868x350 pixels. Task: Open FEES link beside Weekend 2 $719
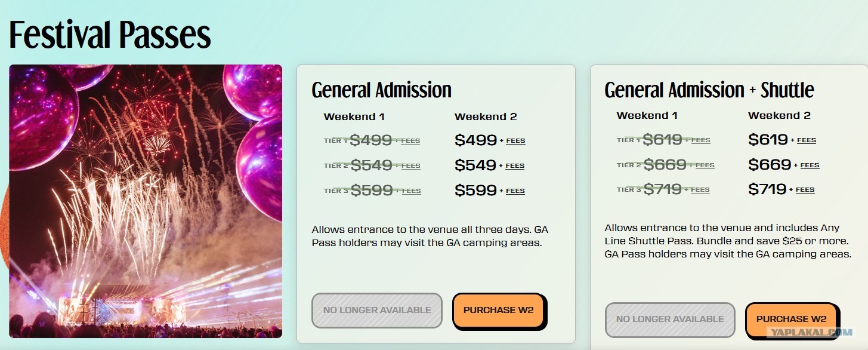(805, 190)
